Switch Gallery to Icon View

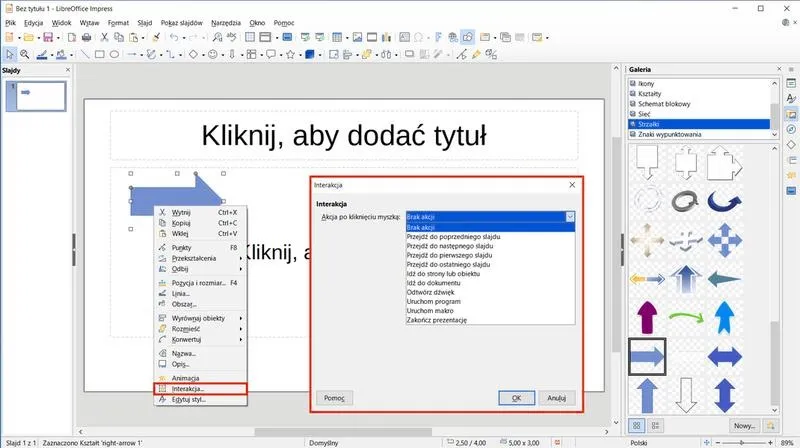click(x=636, y=425)
